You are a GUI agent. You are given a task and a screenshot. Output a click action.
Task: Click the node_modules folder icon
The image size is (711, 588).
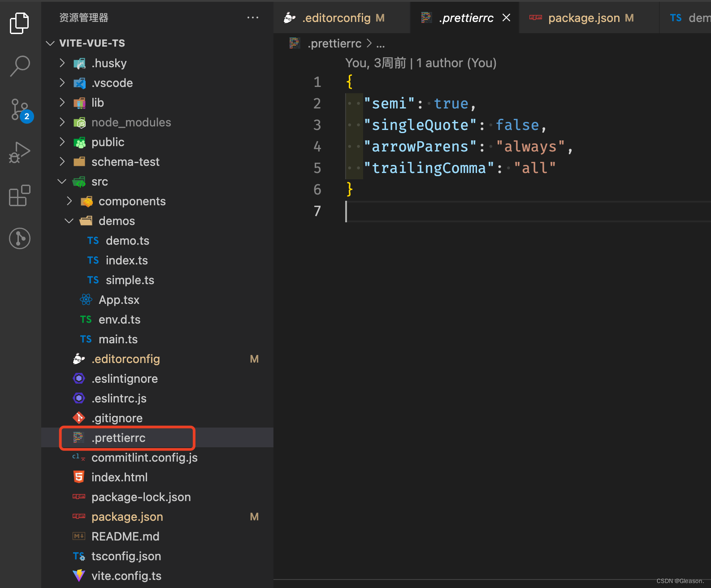click(x=79, y=122)
